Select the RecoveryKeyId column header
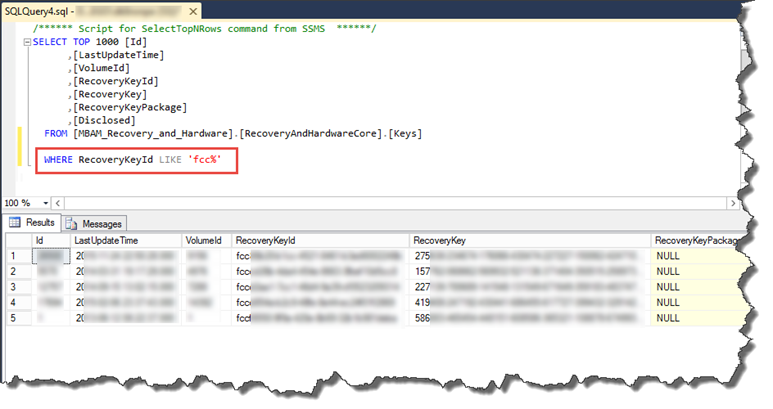This screenshot has height=409, width=773. 320,240
